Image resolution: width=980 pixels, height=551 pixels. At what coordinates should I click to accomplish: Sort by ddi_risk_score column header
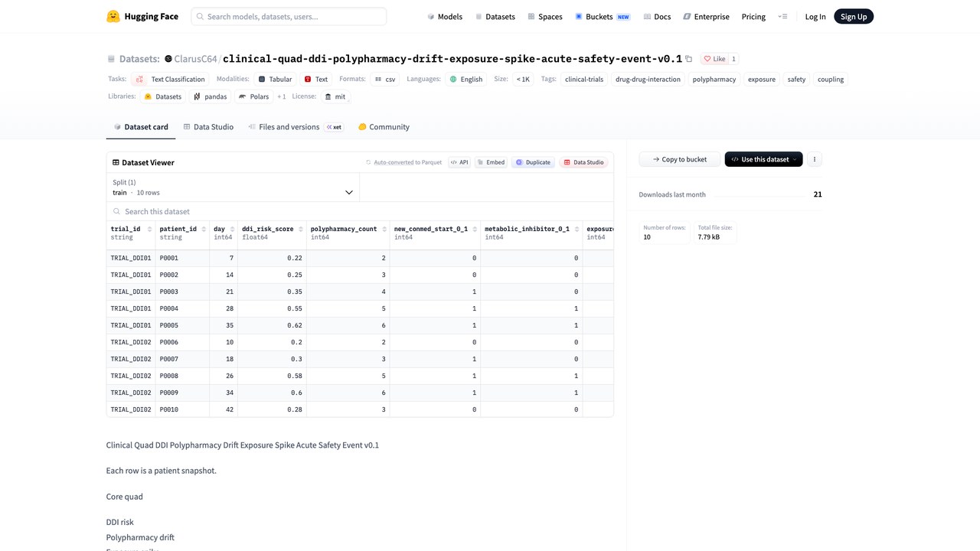272,233
